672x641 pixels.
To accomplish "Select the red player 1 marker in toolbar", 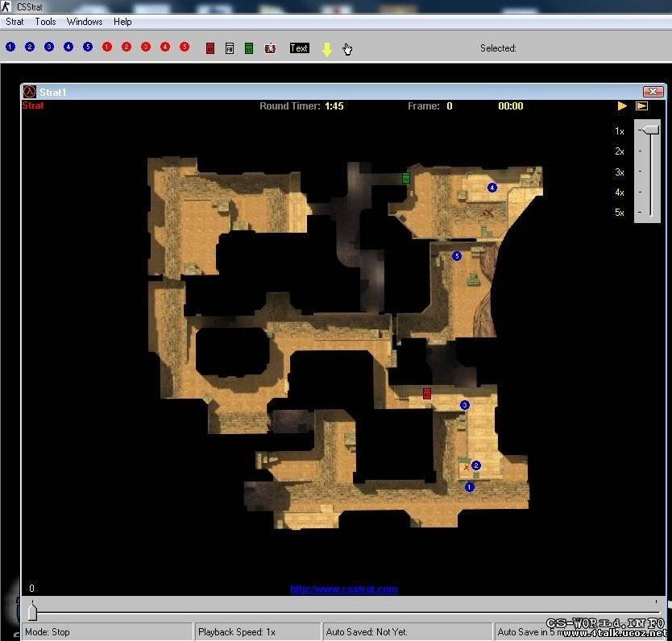I will click(107, 48).
